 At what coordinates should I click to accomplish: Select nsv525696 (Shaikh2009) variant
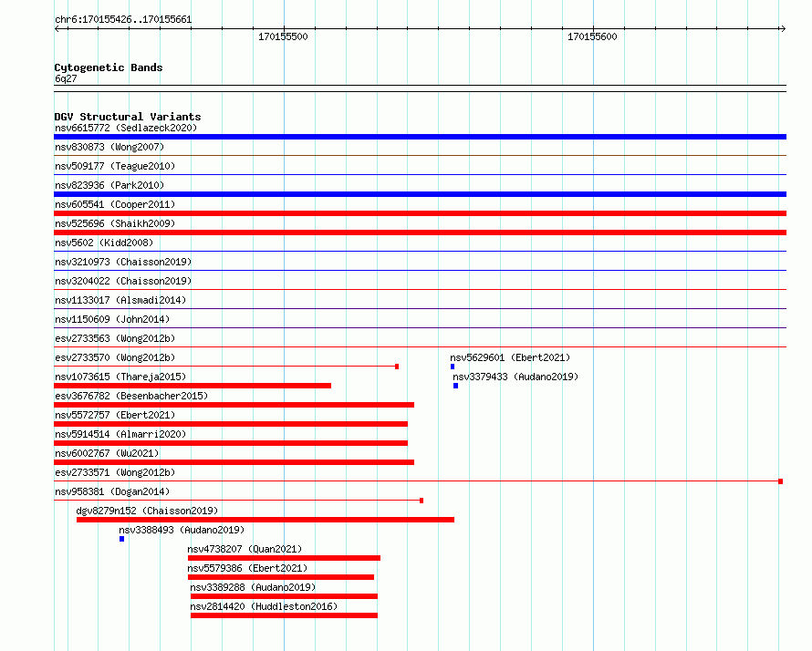click(115, 223)
